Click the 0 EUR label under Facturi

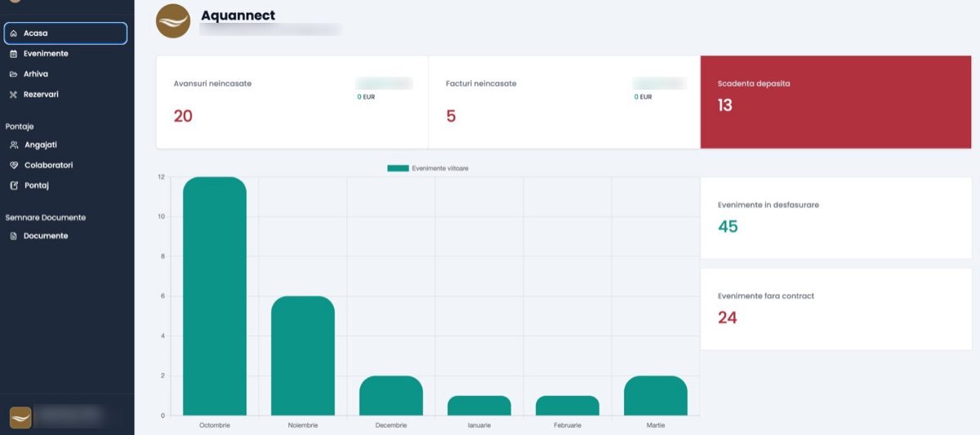pos(644,97)
